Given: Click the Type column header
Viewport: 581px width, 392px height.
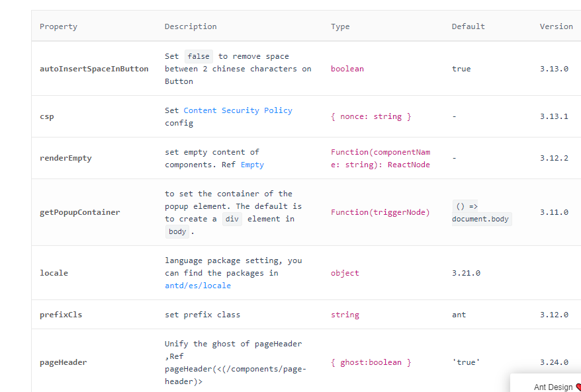Looking at the screenshot, I should [x=340, y=26].
